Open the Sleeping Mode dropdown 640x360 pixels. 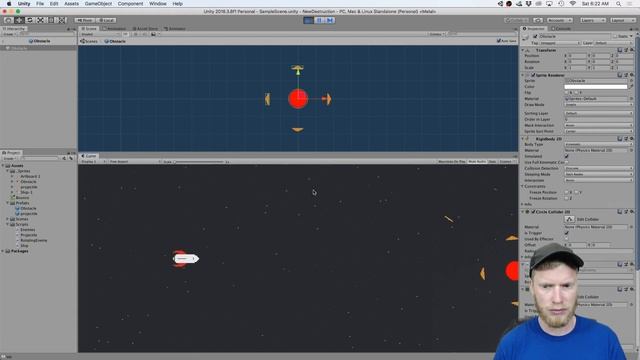[x=599, y=174]
